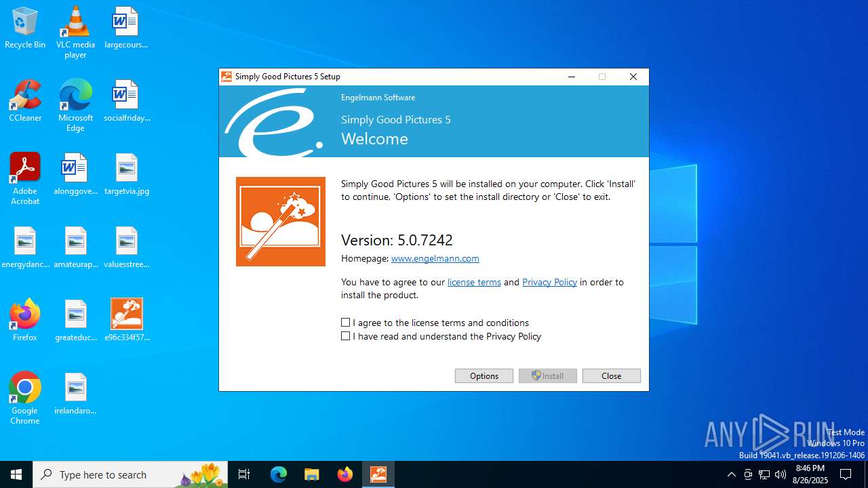The width and height of the screenshot is (868, 488).
Task: Click the setup window title bar icon
Action: pyautogui.click(x=226, y=77)
